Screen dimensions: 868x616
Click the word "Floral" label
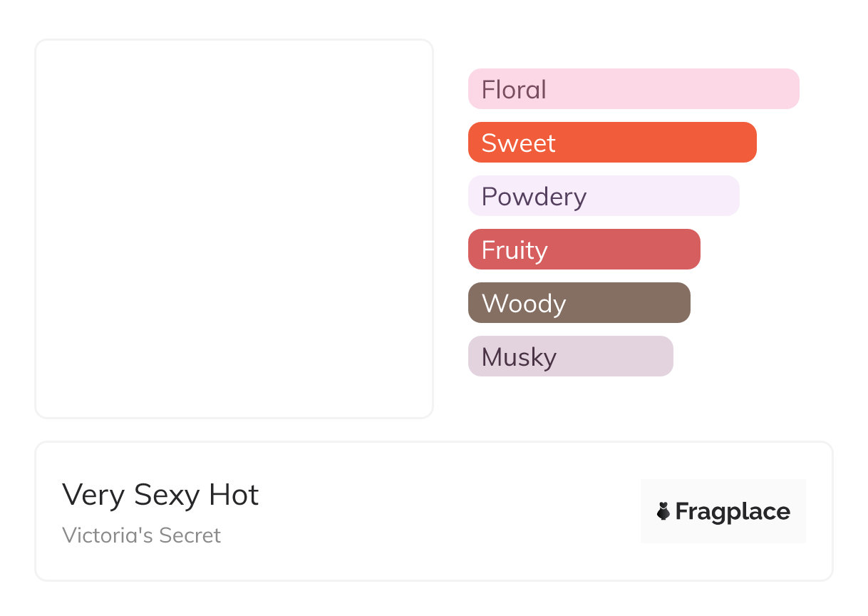tap(514, 90)
